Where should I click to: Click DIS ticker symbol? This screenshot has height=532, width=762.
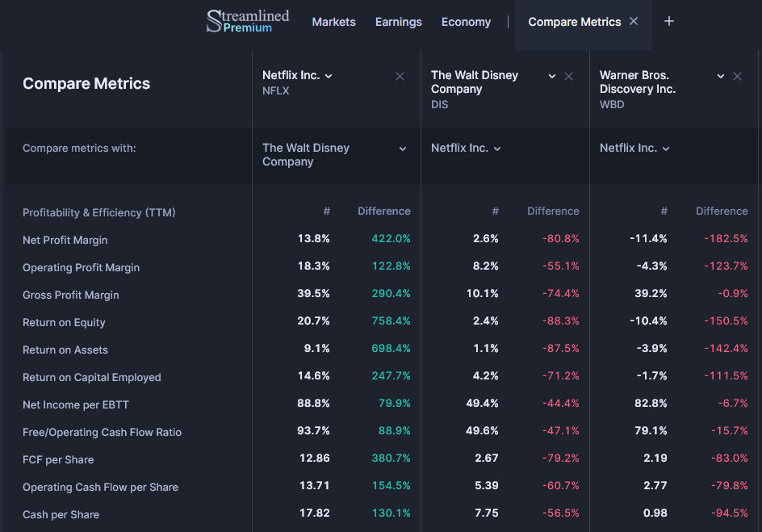pos(439,104)
